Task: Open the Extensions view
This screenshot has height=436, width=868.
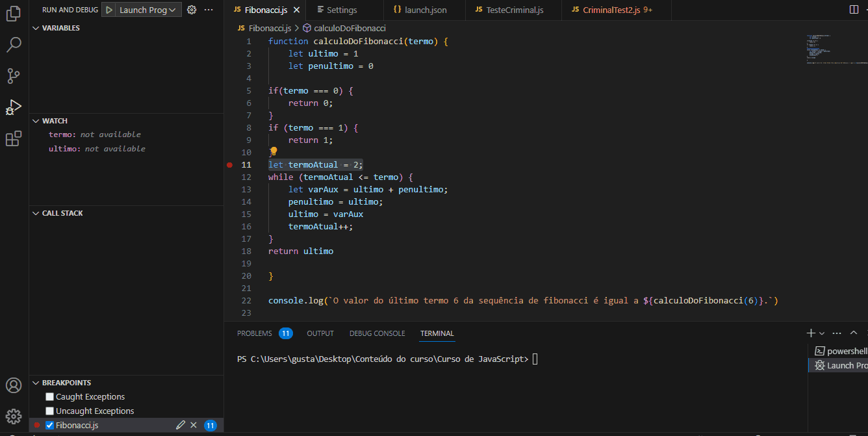Action: (13, 138)
